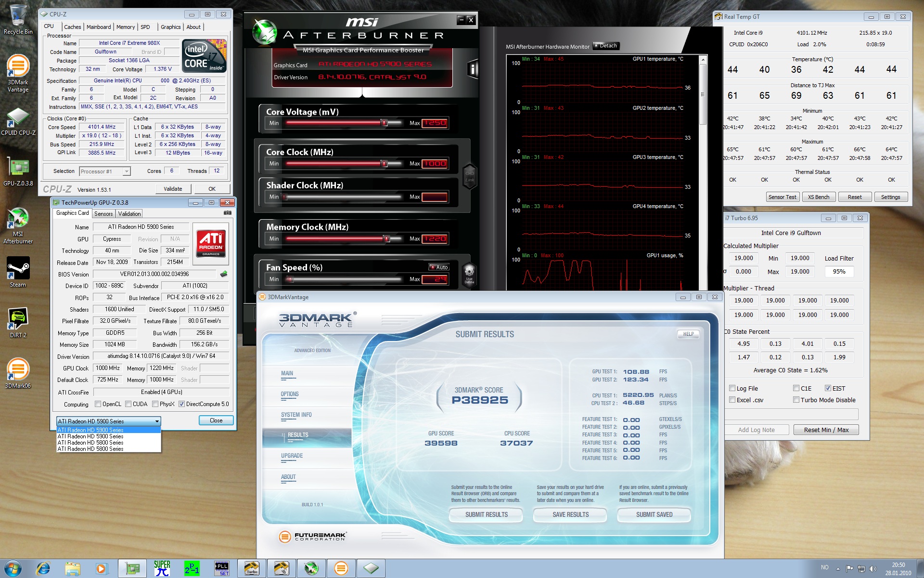924x578 pixels.
Task: Enable Log File checkbox in i7 Turbo
Action: 732,388
